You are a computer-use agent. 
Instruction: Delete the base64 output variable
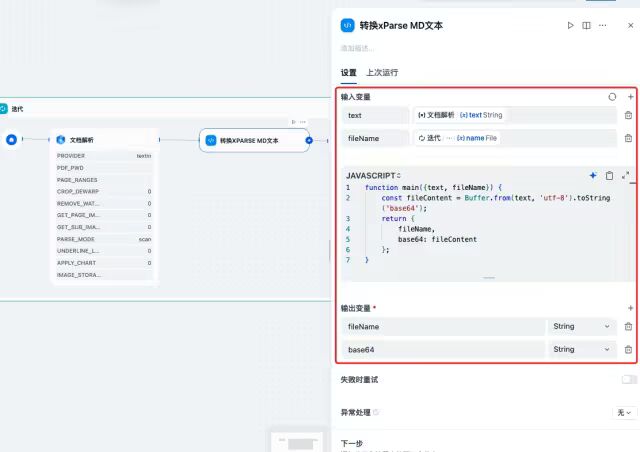point(628,349)
